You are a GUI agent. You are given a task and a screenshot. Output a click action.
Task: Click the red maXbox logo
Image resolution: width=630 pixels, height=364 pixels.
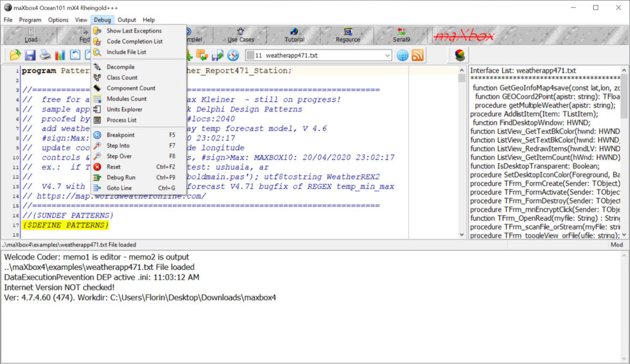click(x=464, y=36)
